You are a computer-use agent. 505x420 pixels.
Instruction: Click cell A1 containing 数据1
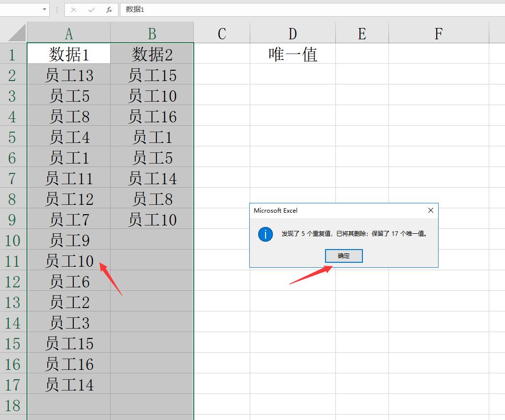pos(69,54)
